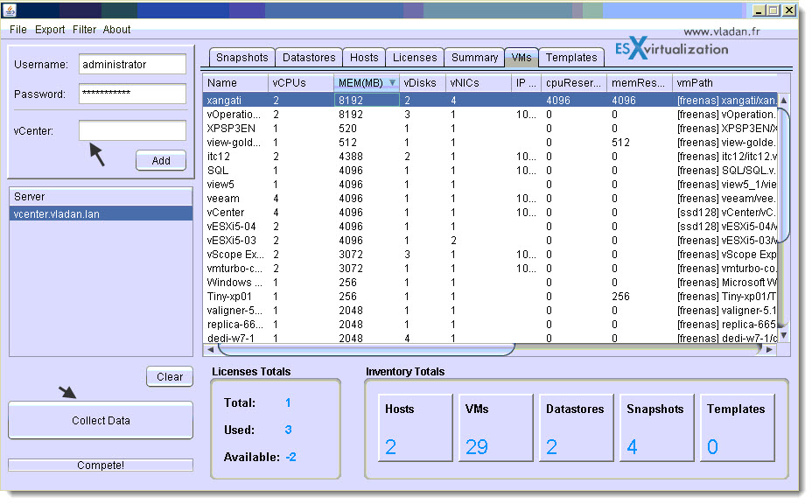This screenshot has height=504, width=812.
Task: Select the view-gold... VM row
Action: point(490,143)
